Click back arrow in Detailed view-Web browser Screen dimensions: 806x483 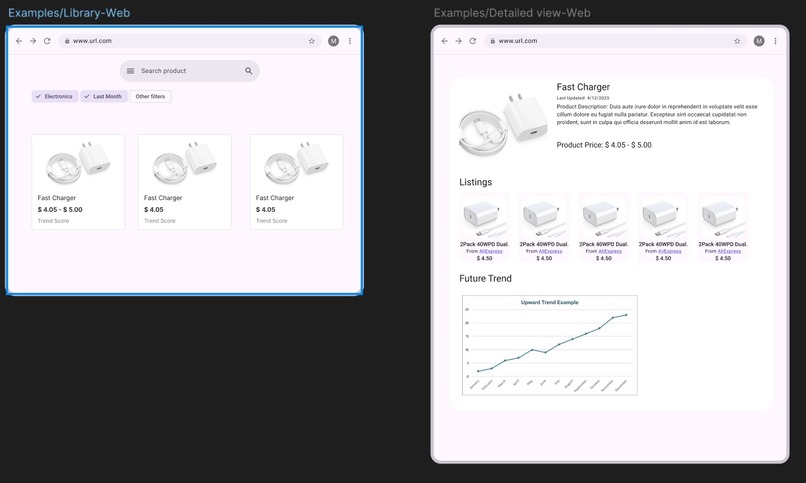coord(445,41)
